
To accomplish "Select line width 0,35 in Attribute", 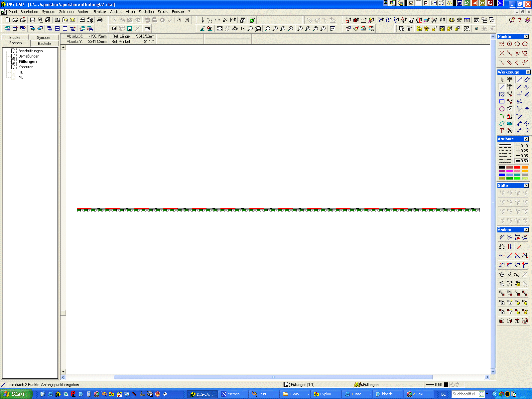I will [522, 156].
